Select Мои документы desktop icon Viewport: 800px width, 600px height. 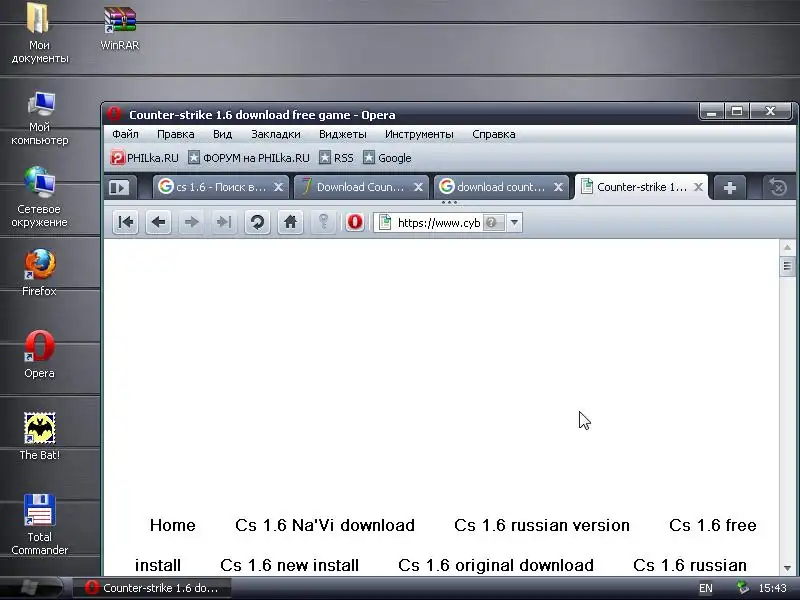[x=39, y=33]
